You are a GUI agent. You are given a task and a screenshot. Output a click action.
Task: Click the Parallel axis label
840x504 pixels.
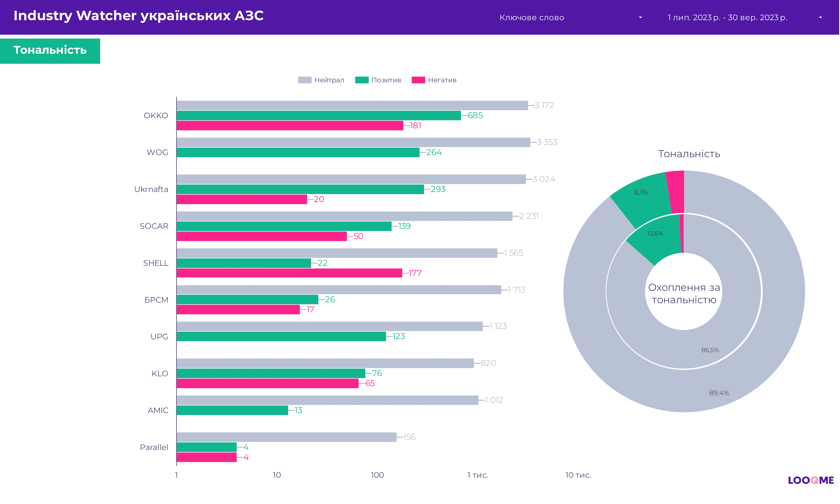coord(154,447)
